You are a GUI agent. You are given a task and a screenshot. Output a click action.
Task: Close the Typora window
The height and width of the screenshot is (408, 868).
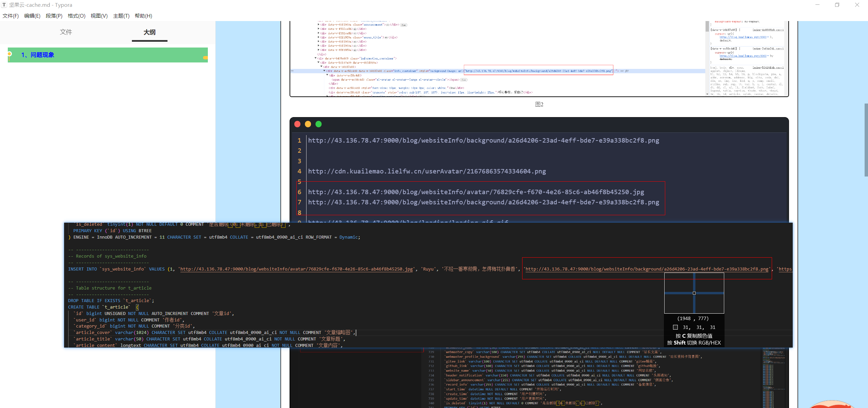point(857,5)
